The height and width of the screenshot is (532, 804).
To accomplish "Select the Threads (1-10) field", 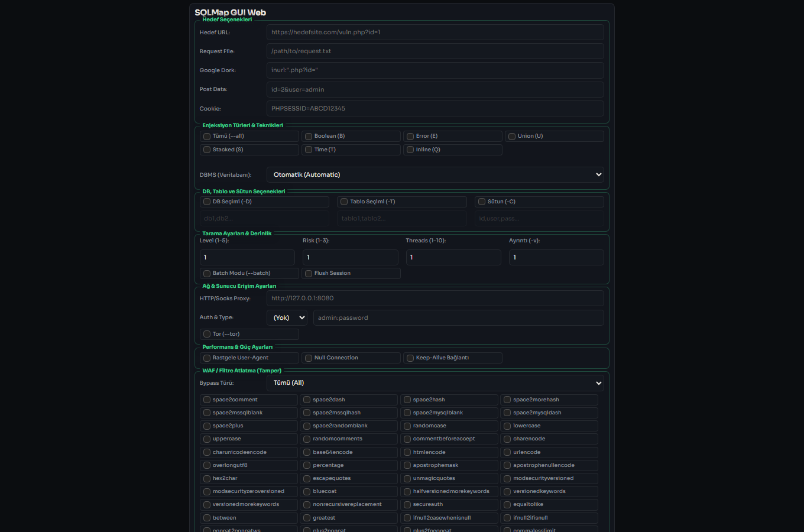I will (453, 257).
